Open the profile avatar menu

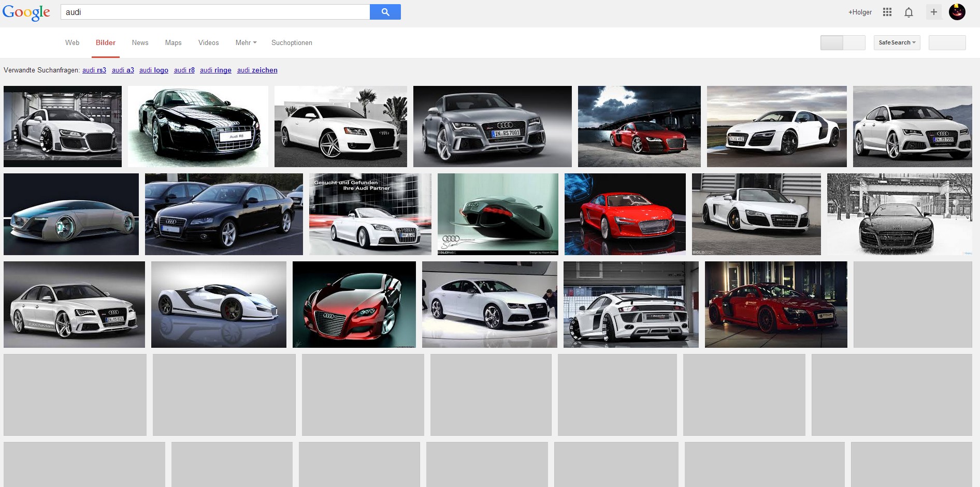[x=957, y=12]
